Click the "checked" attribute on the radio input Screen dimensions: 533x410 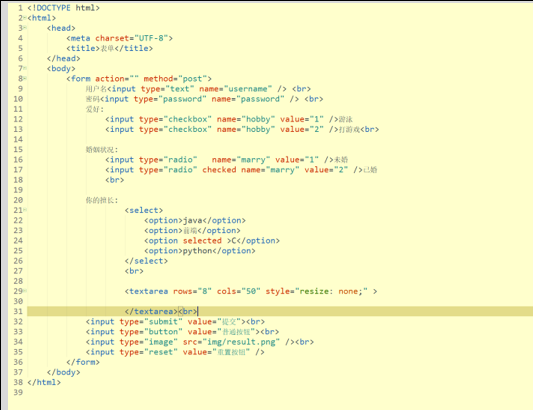[x=219, y=170]
